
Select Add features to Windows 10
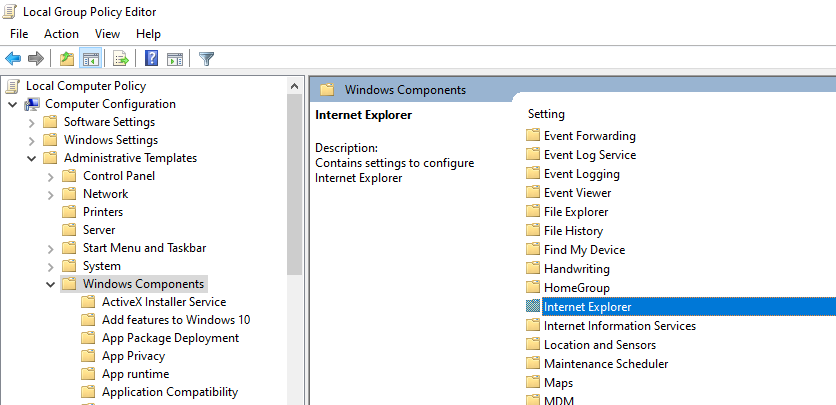click(176, 320)
